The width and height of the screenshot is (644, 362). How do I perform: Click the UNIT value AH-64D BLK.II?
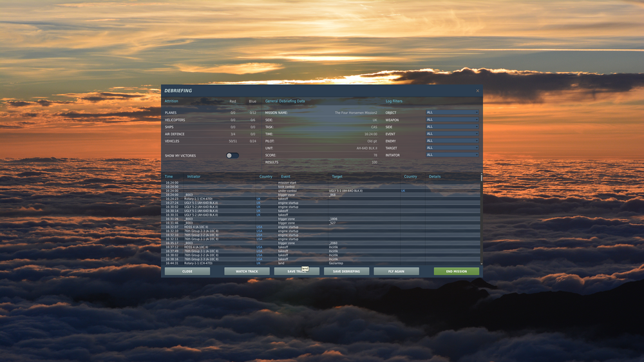click(367, 148)
